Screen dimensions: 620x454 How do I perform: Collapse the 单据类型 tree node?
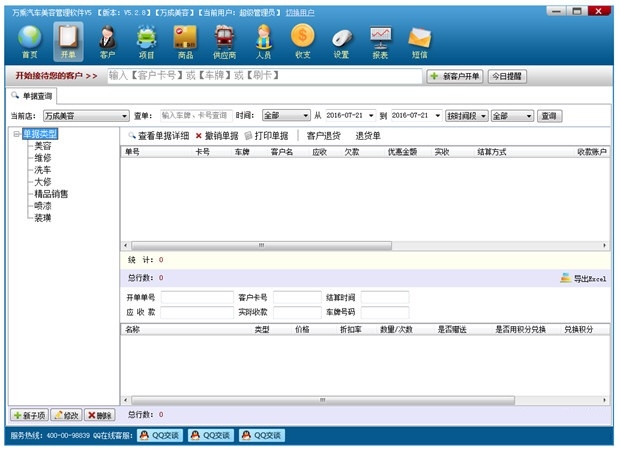pos(16,134)
